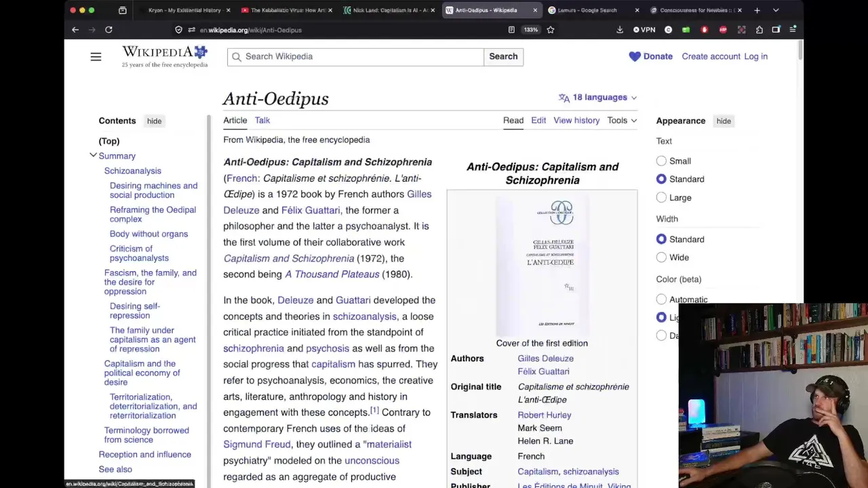The height and width of the screenshot is (488, 868).
Task: Open the list all tabs chevron
Action: [776, 10]
